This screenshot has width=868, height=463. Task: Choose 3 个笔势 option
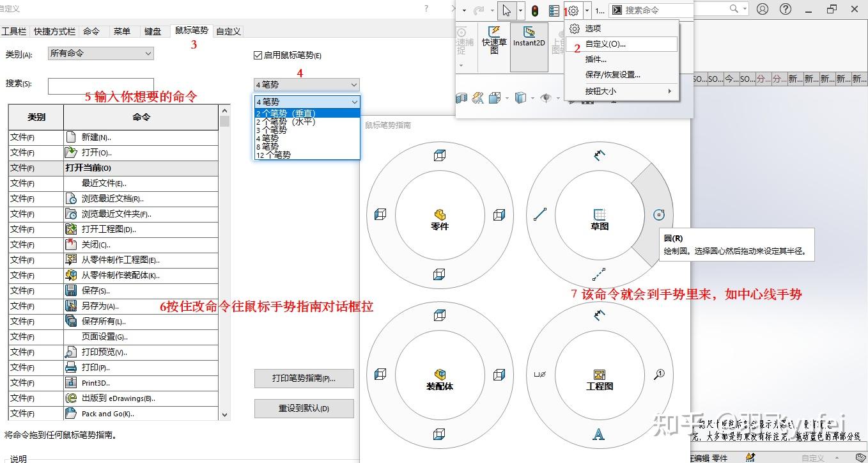(x=307, y=130)
